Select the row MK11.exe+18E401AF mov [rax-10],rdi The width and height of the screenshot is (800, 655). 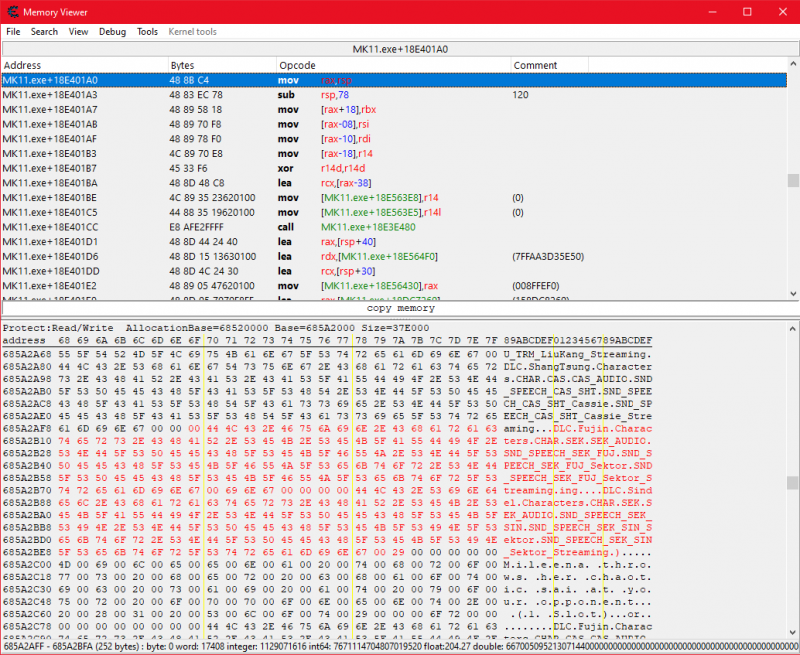[394, 139]
